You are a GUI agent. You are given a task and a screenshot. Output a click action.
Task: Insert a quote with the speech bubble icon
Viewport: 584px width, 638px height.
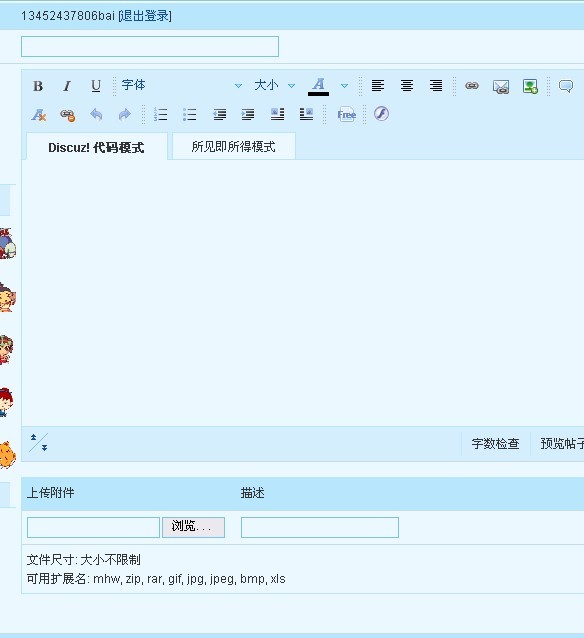[x=566, y=86]
